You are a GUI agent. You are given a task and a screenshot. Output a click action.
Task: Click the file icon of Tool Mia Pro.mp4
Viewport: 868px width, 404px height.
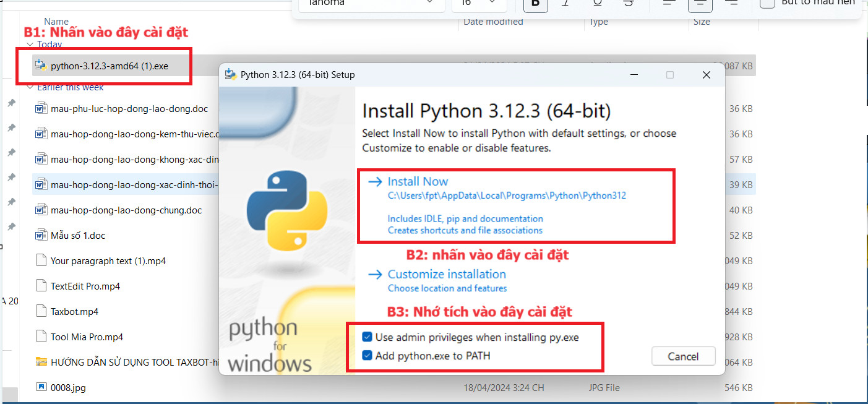[x=41, y=337]
